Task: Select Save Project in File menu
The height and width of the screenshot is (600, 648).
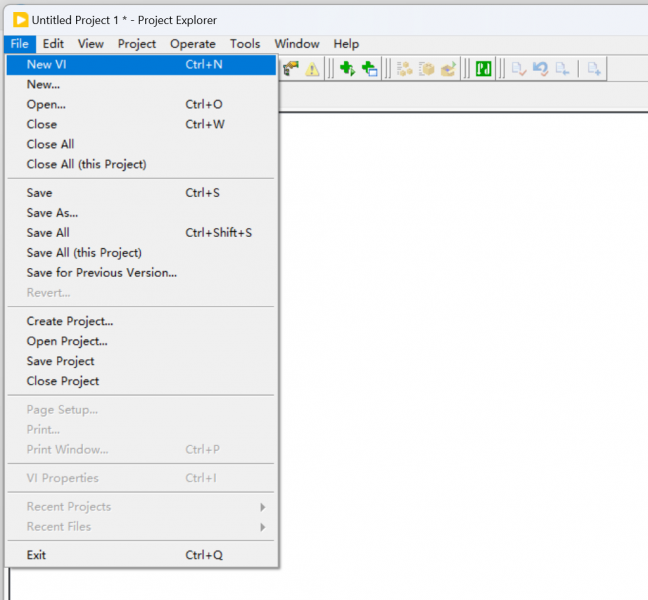Action: (x=141, y=361)
